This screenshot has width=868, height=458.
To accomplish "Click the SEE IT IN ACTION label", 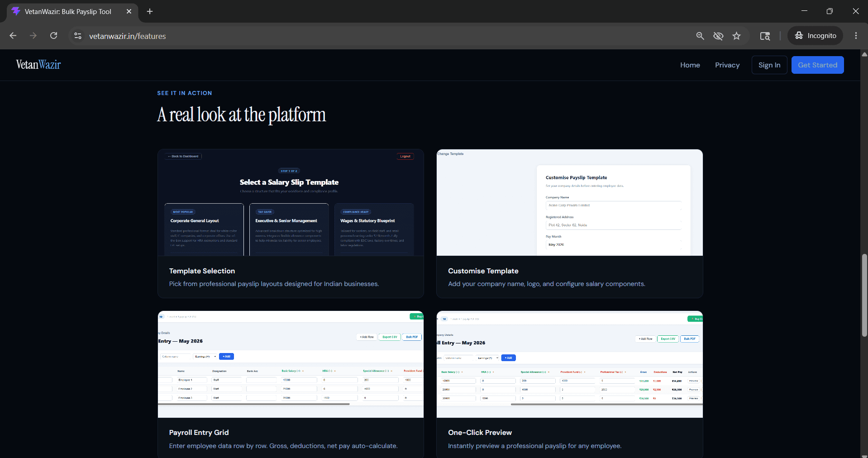I will tap(185, 93).
